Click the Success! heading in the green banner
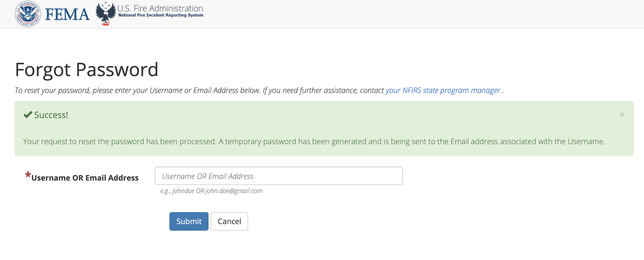This screenshot has width=644, height=260. click(51, 115)
